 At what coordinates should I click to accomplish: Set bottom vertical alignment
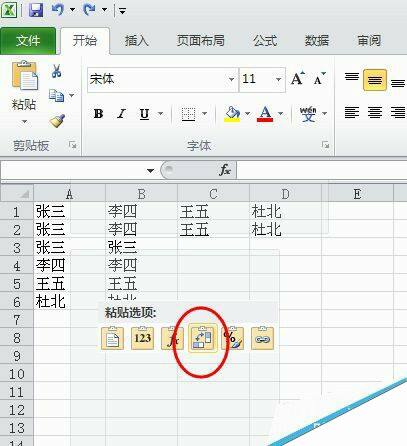[398, 82]
